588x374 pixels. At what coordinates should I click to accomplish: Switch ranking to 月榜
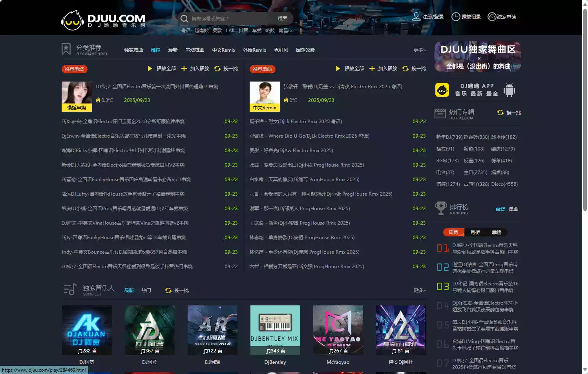click(475, 232)
